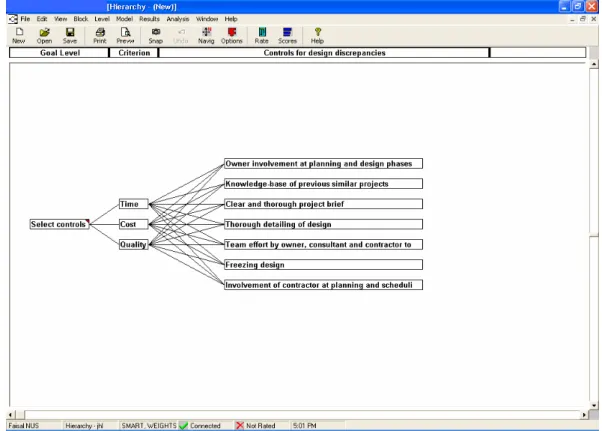Open the Navig navigator icon

coord(206,36)
